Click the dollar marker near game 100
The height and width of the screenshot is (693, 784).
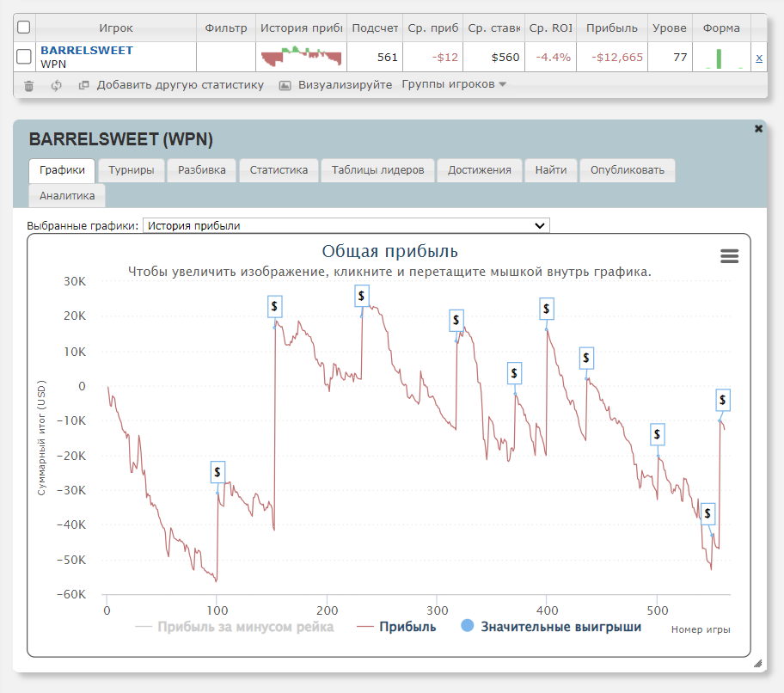coord(217,471)
